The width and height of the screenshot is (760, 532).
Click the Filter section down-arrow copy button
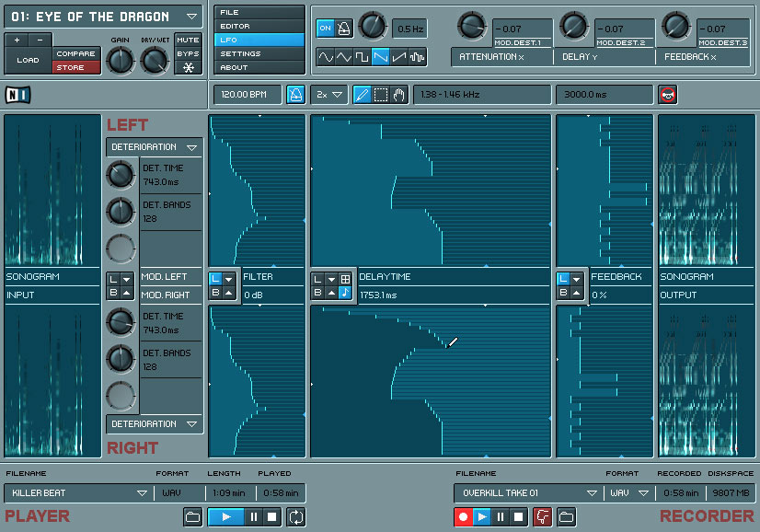[x=229, y=279]
